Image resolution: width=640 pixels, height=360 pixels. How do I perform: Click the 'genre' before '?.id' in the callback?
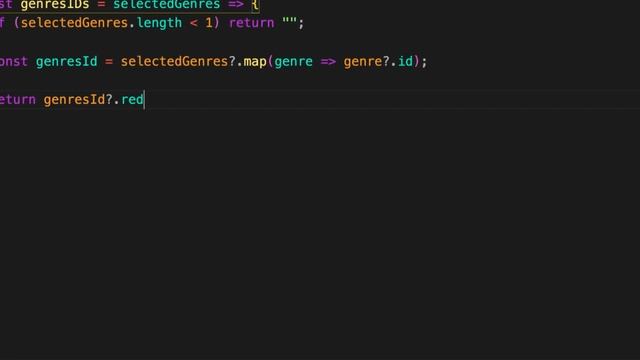click(363, 62)
